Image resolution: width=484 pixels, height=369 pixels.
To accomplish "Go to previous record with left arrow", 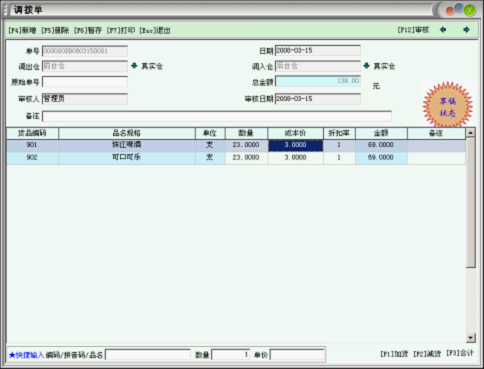I will [443, 30].
